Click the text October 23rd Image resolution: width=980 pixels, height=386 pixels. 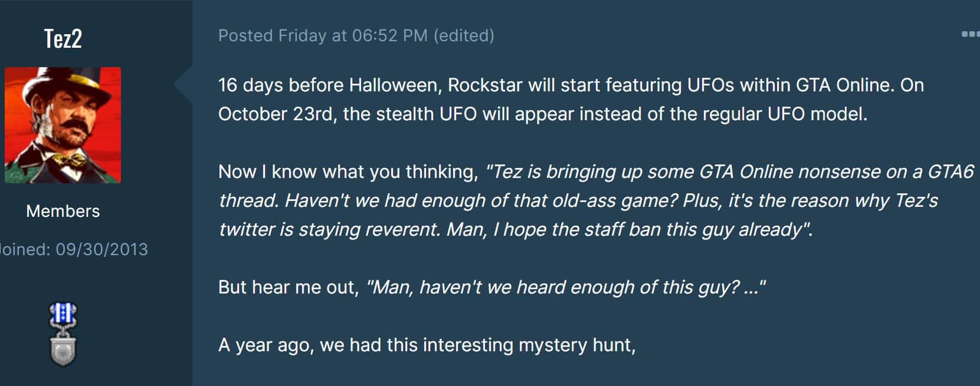coord(276,114)
